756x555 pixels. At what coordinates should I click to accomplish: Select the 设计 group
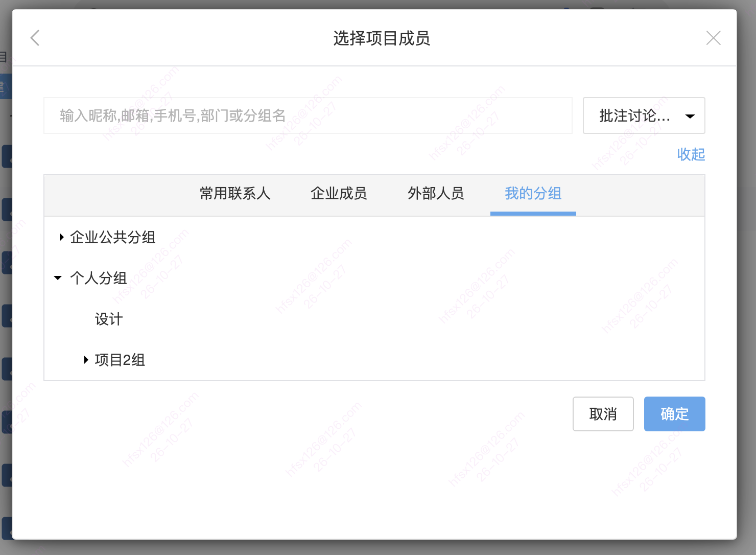[109, 319]
